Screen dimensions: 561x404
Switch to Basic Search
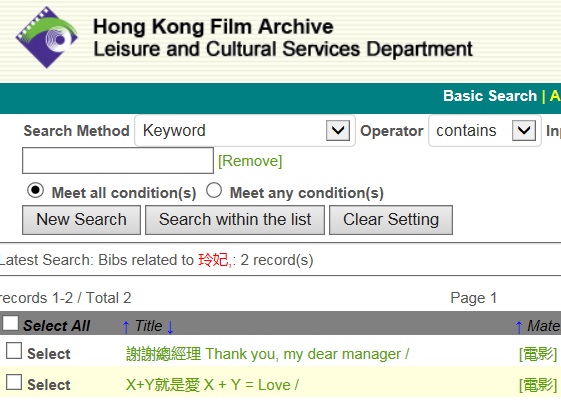(490, 96)
